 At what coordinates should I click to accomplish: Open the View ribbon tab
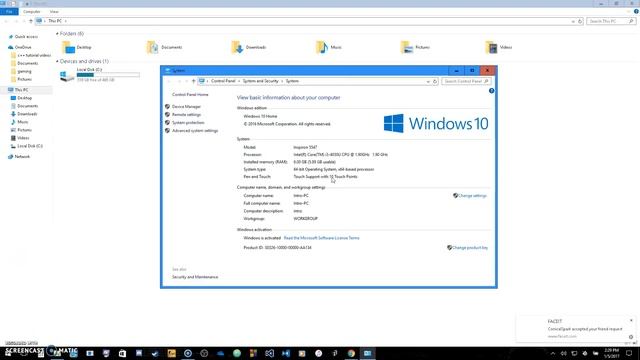point(54,12)
